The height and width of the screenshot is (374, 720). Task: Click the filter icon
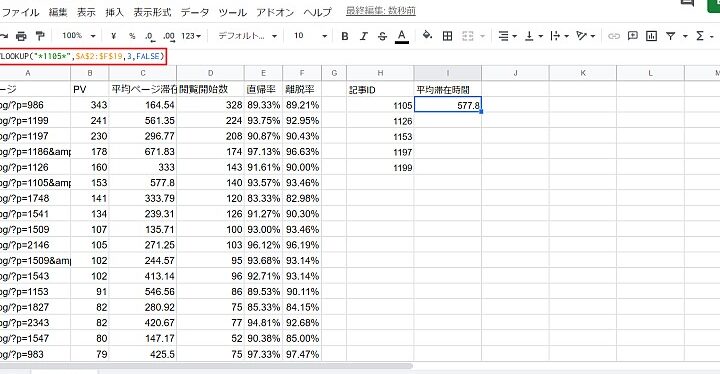pyautogui.click(x=670, y=36)
